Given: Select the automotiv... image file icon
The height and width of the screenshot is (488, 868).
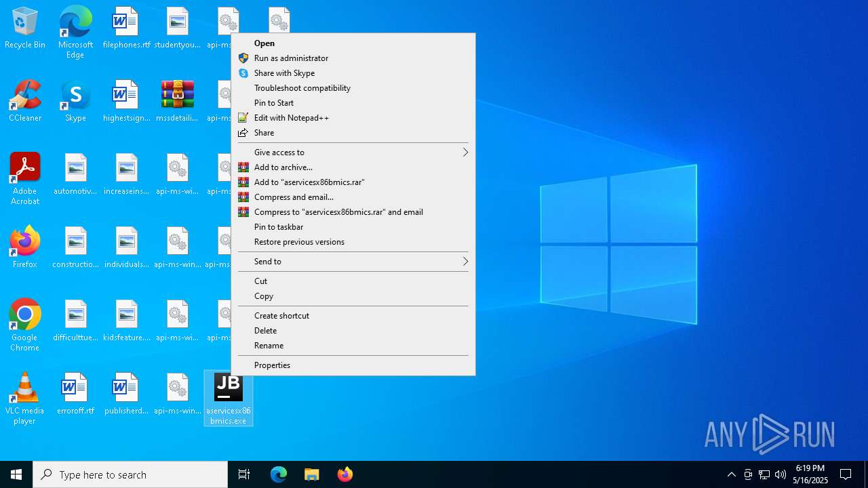Looking at the screenshot, I should coord(75,175).
